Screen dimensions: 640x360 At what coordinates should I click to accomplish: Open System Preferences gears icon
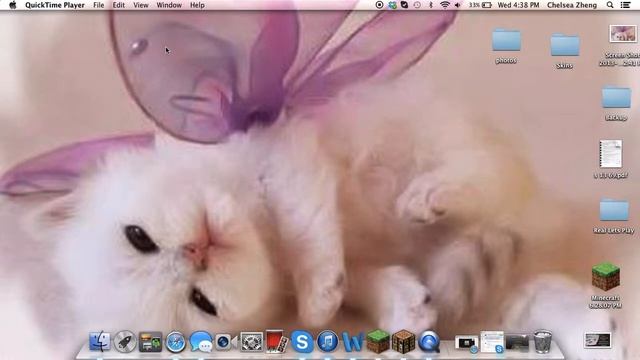click(x=251, y=342)
